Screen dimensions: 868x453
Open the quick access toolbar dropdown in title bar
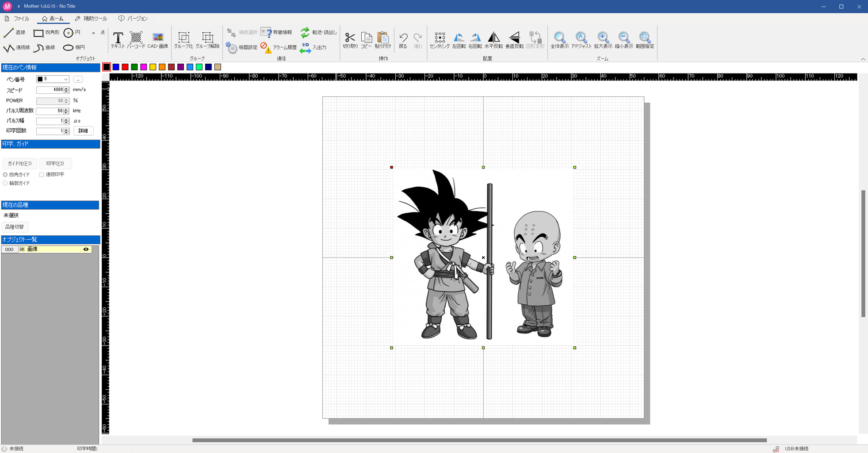(19, 7)
